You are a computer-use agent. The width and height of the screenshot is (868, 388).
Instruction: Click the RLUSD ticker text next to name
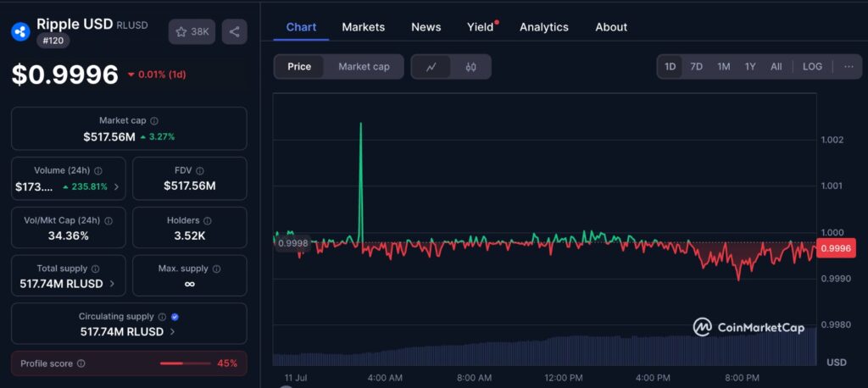click(x=131, y=25)
